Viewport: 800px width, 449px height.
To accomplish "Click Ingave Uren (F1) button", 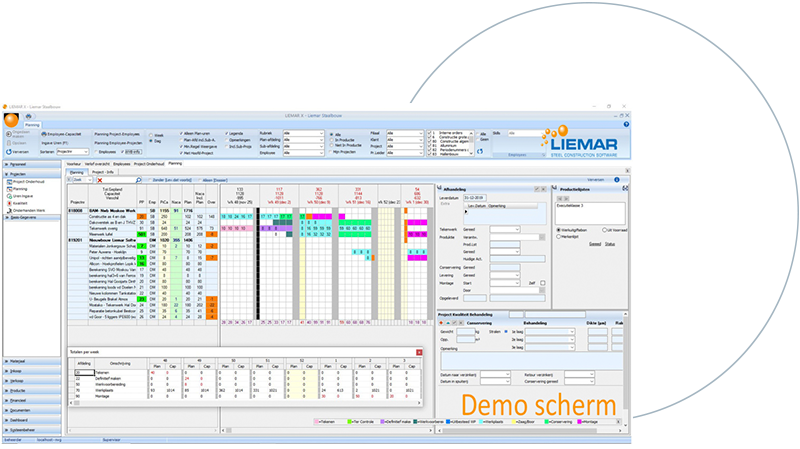I will click(x=55, y=143).
